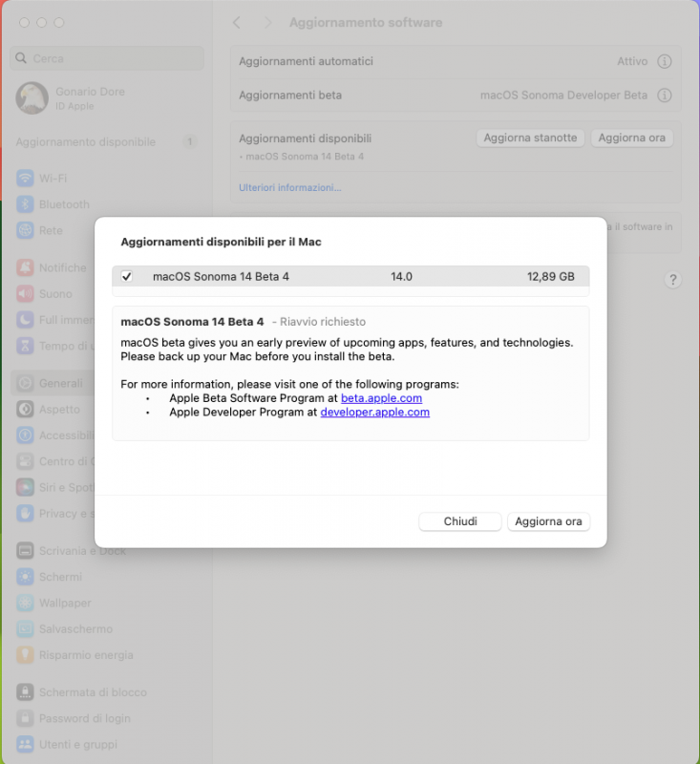Open the Ulteriori informazioni link

pos(290,187)
